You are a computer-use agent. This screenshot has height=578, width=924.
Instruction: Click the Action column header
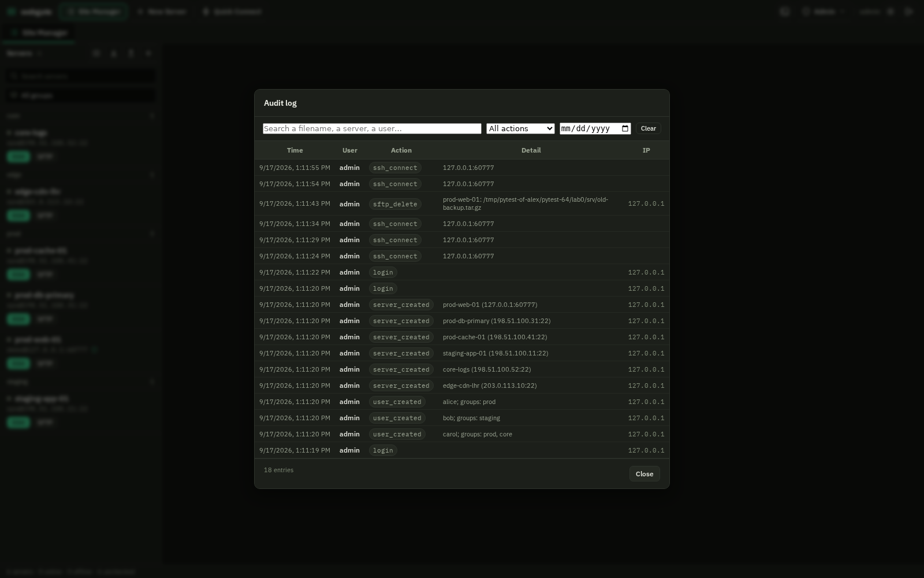tap(401, 150)
